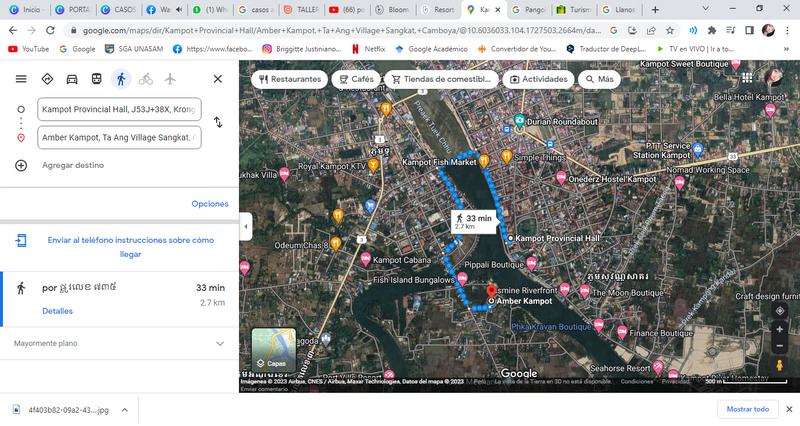This screenshot has height=426, width=800.
Task: Switch to the Turism tab
Action: click(574, 9)
